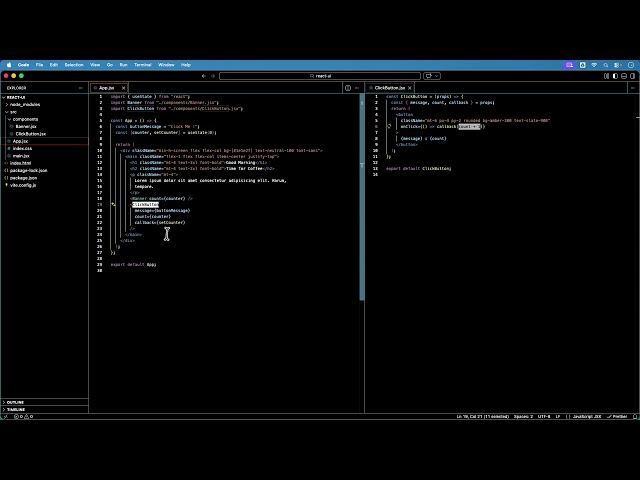Toggle the bottom panel
Screen dimensions: 640x480
pos(624,76)
